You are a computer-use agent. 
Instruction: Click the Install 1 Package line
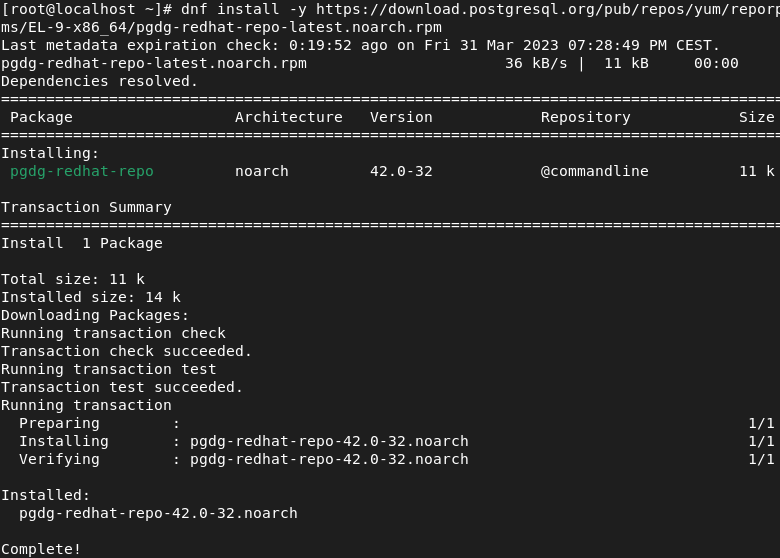[82, 243]
